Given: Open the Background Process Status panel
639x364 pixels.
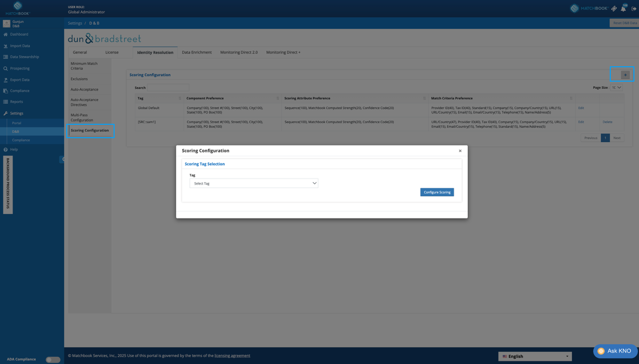Looking at the screenshot, I should (x=8, y=185).
